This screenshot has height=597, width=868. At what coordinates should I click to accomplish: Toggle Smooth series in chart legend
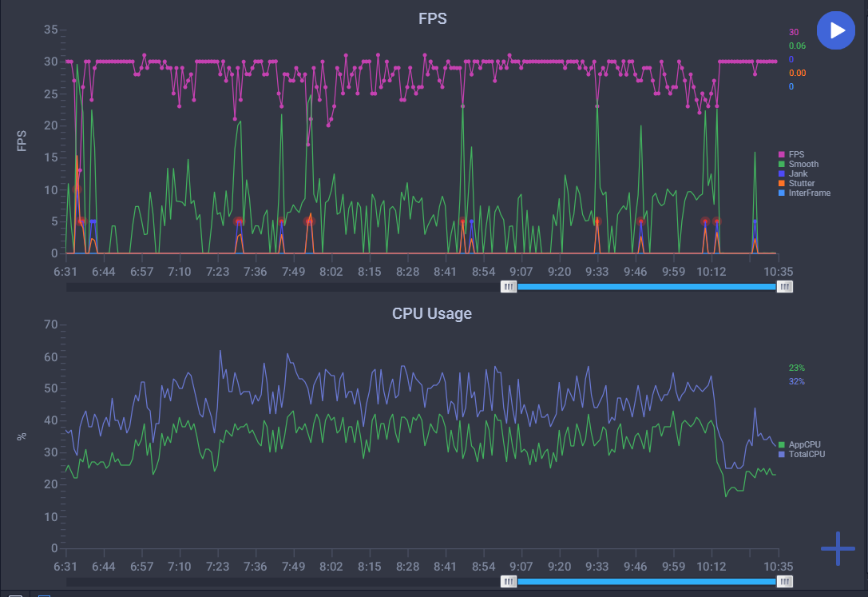[799, 164]
